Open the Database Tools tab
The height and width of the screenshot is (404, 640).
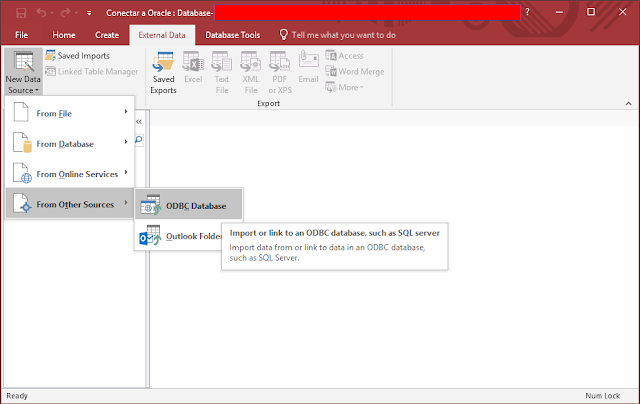coord(232,35)
